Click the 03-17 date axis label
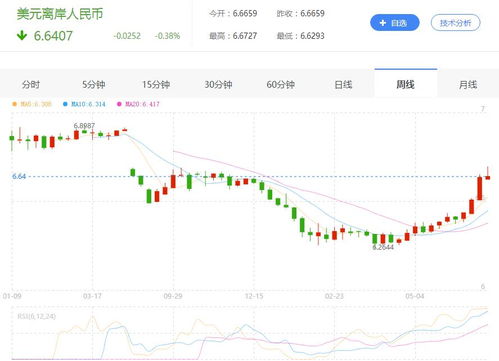The width and height of the screenshot is (499, 361). coord(92,296)
